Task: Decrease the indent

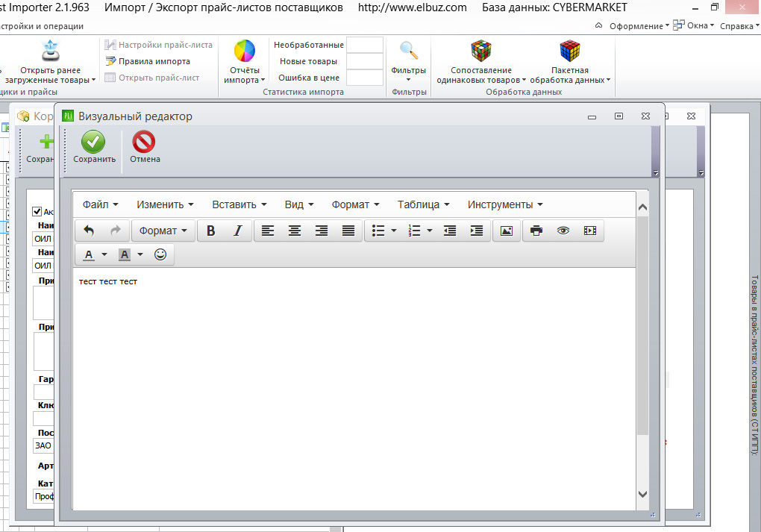Action: [449, 231]
